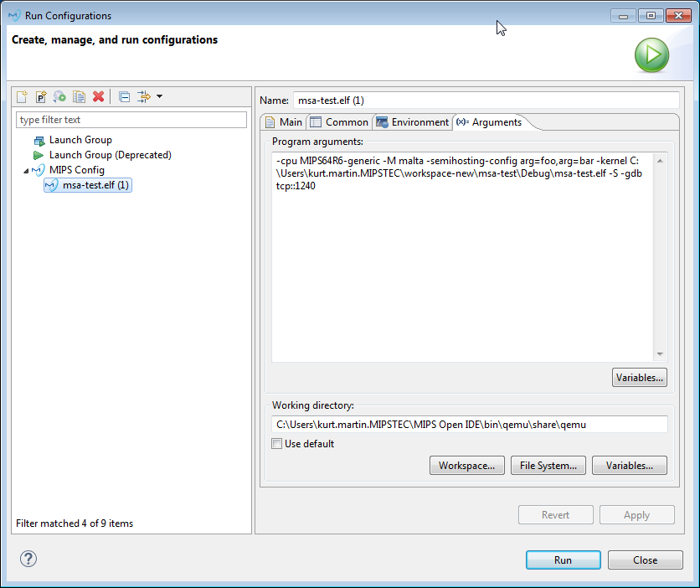Click Variables below Program arguments

click(639, 377)
